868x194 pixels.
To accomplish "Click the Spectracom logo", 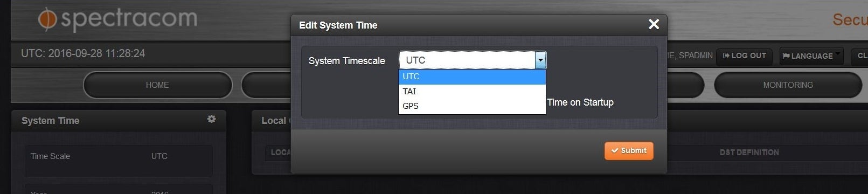I will tap(117, 19).
